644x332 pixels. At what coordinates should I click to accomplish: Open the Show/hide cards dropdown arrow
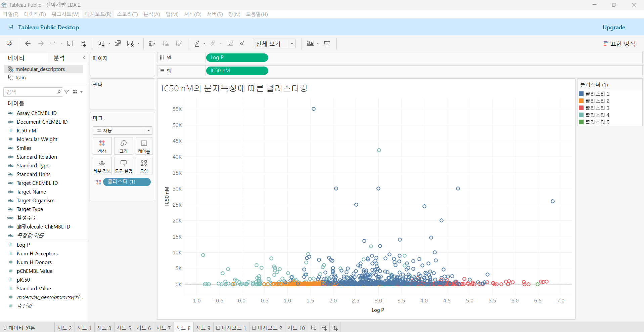click(x=318, y=44)
